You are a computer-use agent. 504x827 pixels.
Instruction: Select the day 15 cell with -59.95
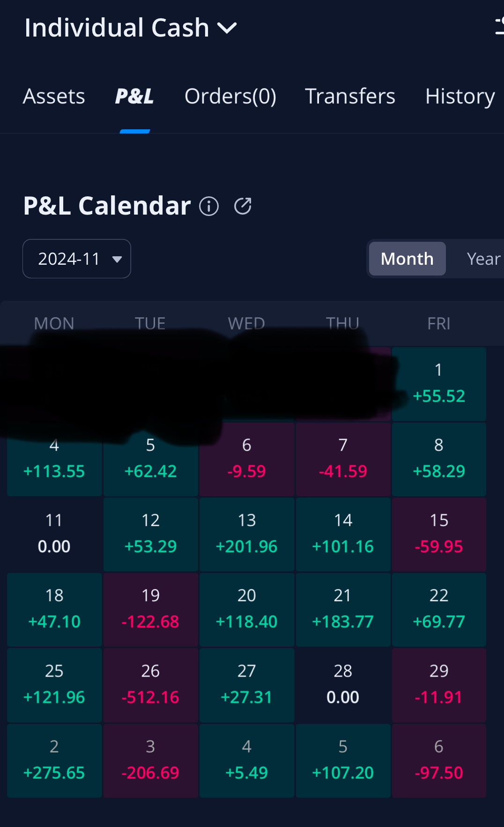click(439, 534)
